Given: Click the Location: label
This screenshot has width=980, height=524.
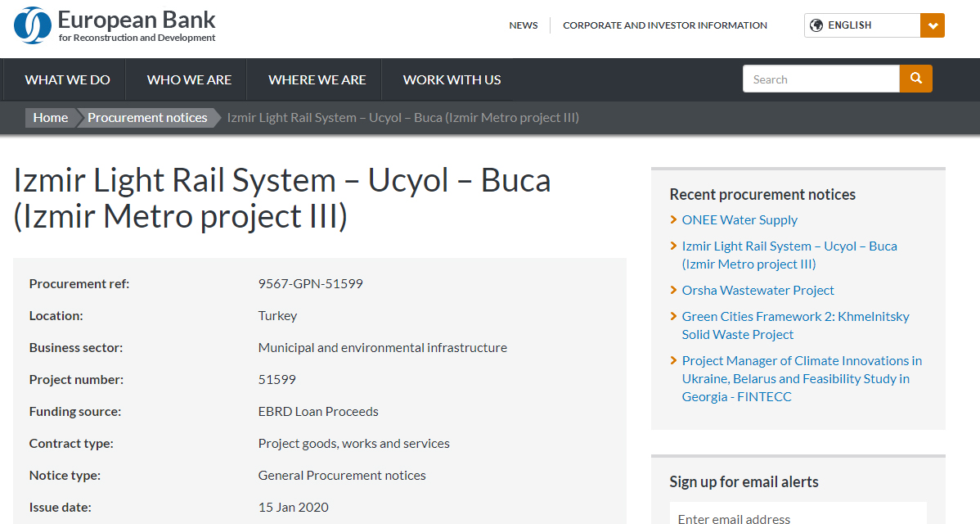Looking at the screenshot, I should pyautogui.click(x=56, y=316).
